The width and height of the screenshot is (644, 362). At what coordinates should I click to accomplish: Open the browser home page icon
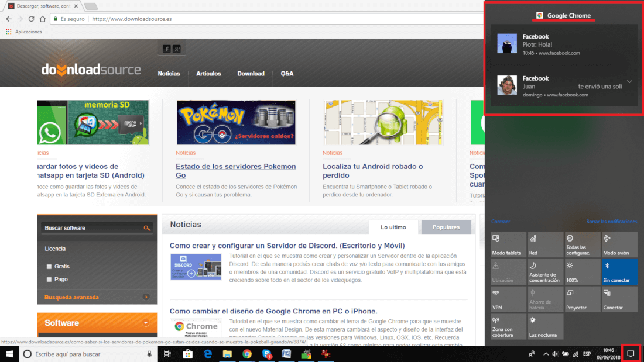(43, 19)
